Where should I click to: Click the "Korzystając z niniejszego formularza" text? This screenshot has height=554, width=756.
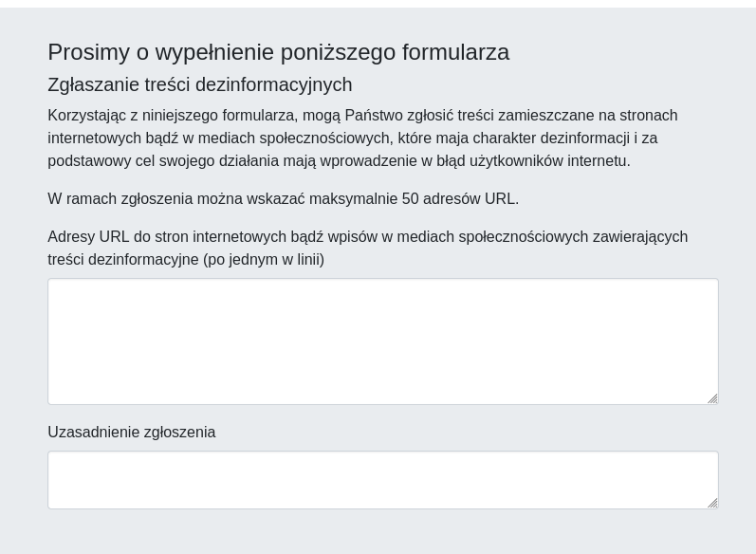coord(173,116)
